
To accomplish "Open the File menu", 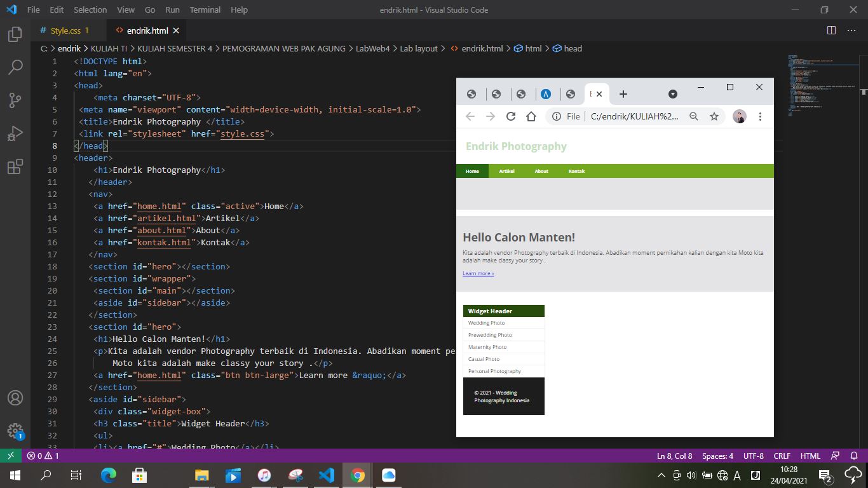I will [x=33, y=10].
